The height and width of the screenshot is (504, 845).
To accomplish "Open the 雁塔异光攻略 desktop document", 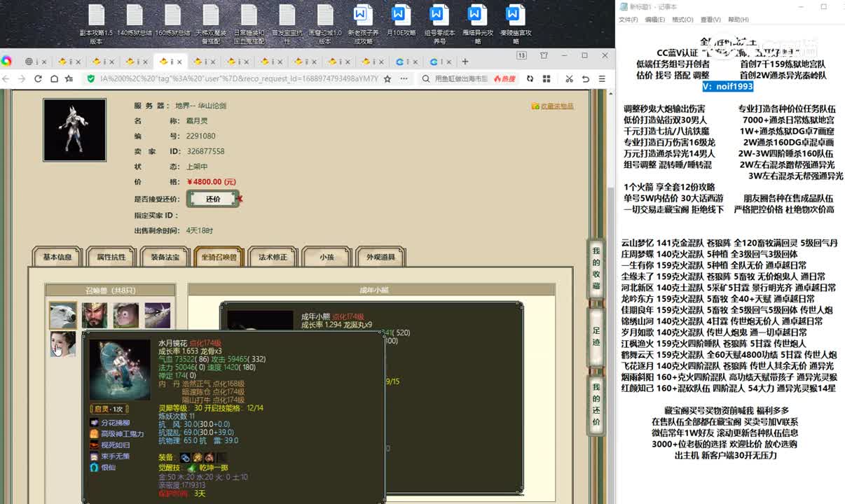I will (476, 24).
